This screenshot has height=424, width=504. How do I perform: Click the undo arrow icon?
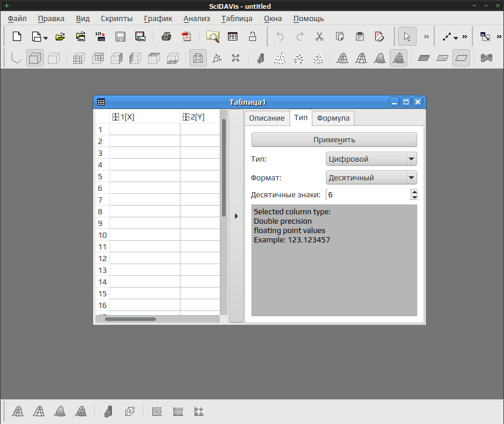pyautogui.click(x=280, y=37)
